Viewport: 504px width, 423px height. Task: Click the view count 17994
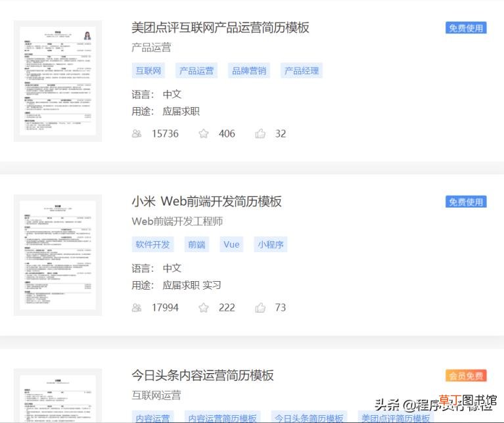point(165,307)
